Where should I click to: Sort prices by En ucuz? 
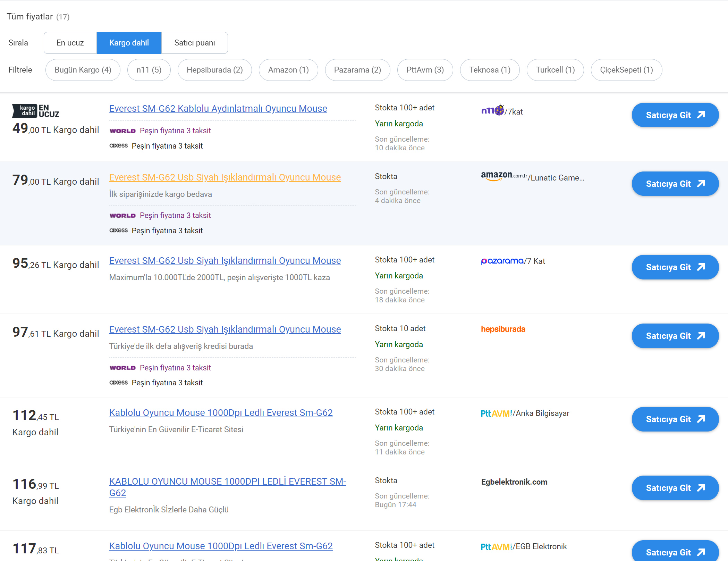tap(70, 43)
